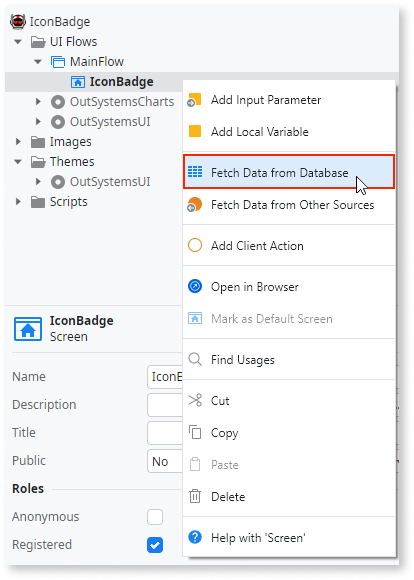Click the blue grid Fetch Data from Database icon
Viewport: 414px width, 580px height.
coord(195,172)
